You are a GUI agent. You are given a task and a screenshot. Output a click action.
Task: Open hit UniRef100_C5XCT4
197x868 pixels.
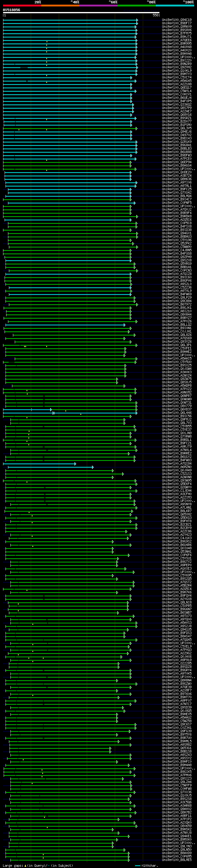click(x=177, y=78)
